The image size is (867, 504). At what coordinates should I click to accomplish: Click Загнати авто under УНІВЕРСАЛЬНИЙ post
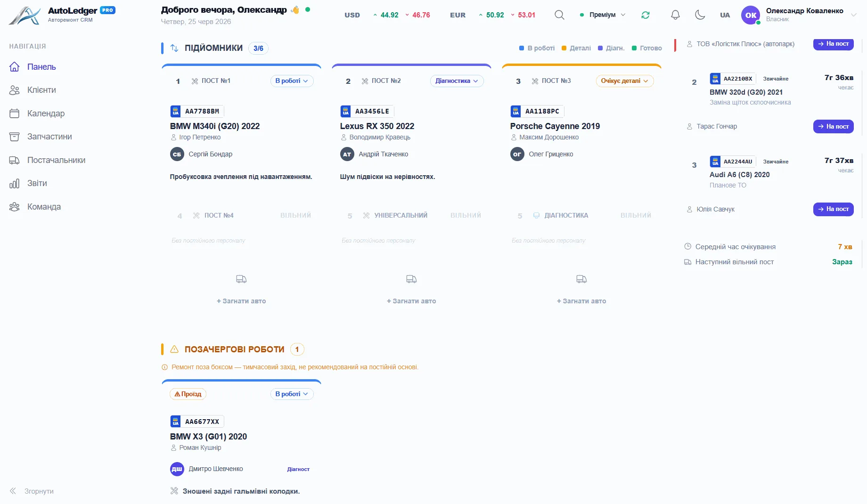click(411, 301)
